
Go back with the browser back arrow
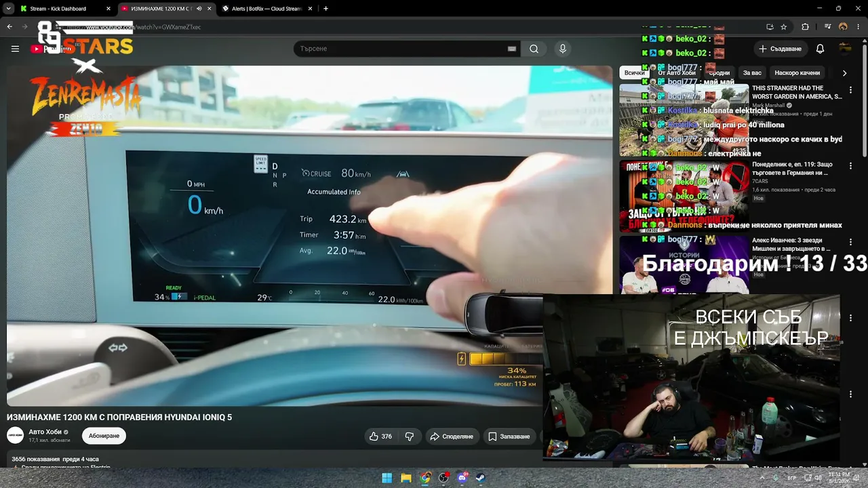pyautogui.click(x=9, y=27)
